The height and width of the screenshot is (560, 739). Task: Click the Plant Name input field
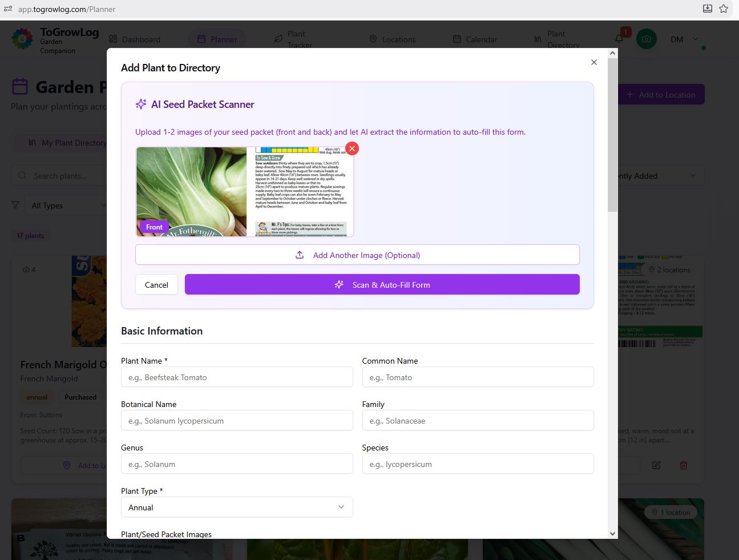(237, 377)
